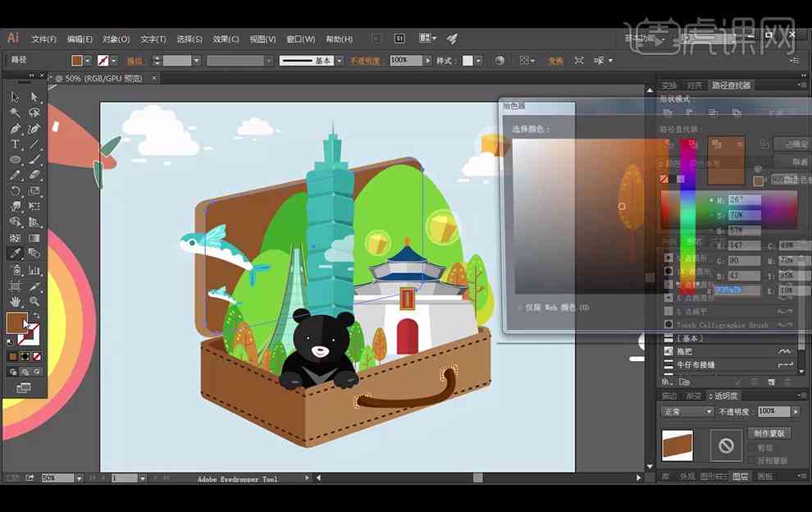Click the brown Fill swatch in toolbar
This screenshot has height=512, width=812.
(x=16, y=322)
